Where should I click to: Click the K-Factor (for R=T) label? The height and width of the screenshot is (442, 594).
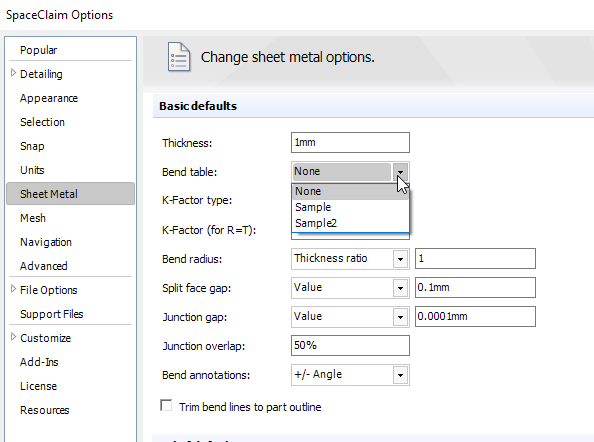coord(209,230)
